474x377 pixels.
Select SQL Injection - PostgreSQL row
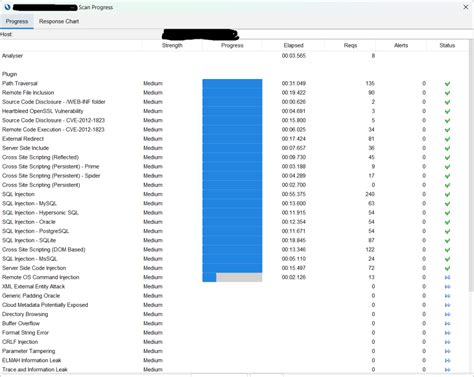coord(234,231)
